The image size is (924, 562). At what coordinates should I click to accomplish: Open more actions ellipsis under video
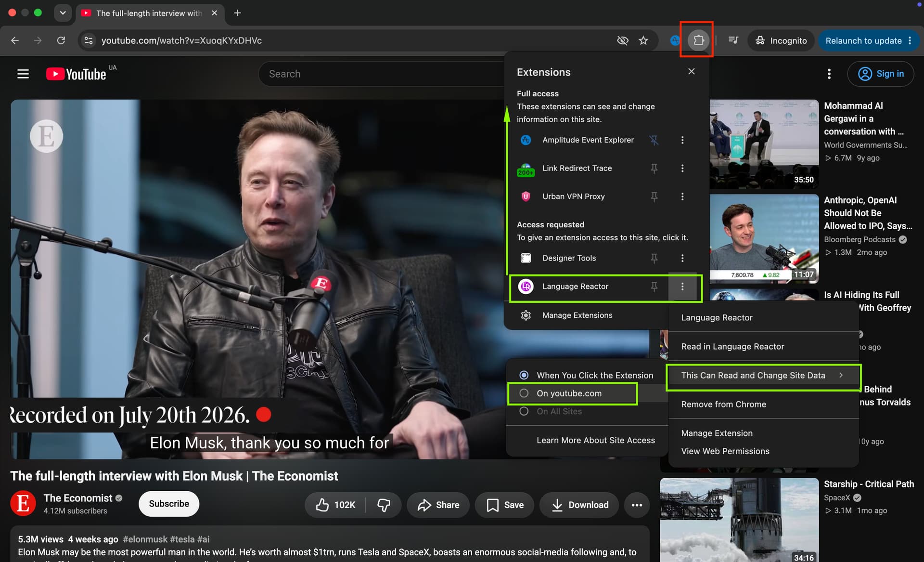click(x=637, y=505)
